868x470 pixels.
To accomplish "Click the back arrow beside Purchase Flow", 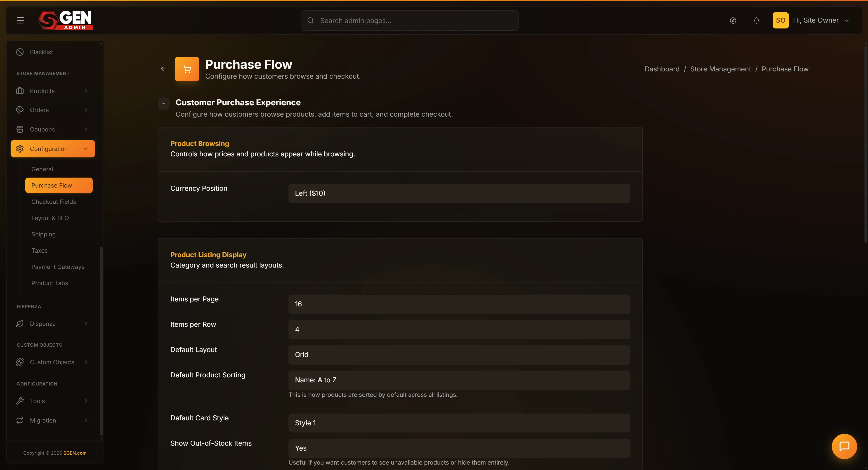I will pos(163,69).
